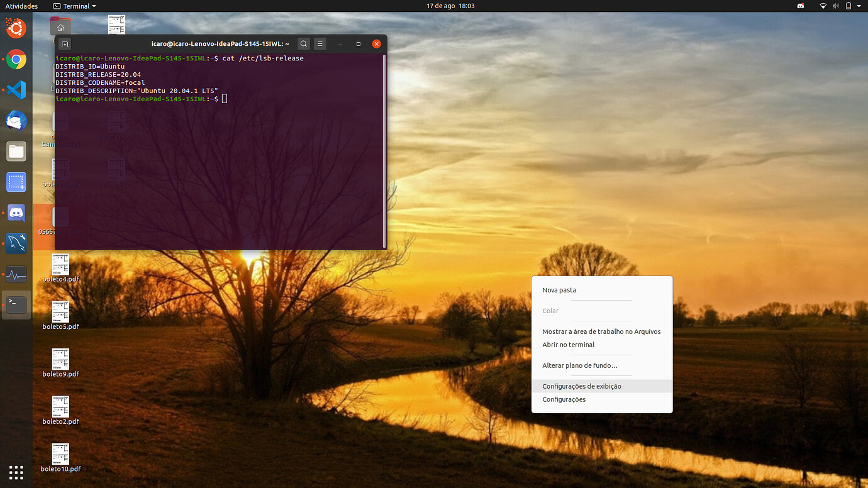Viewport: 868px width, 488px height.
Task: Open the Files manager in the dock
Action: [x=16, y=151]
